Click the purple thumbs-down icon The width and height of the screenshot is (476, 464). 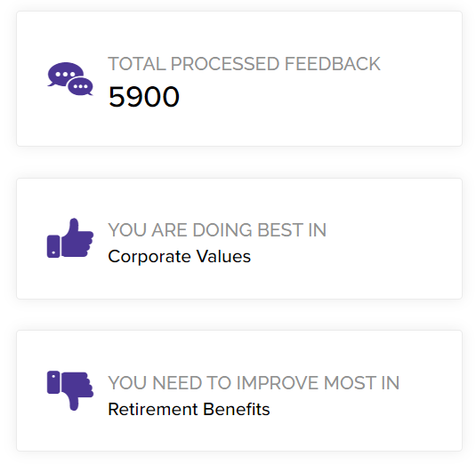click(70, 390)
